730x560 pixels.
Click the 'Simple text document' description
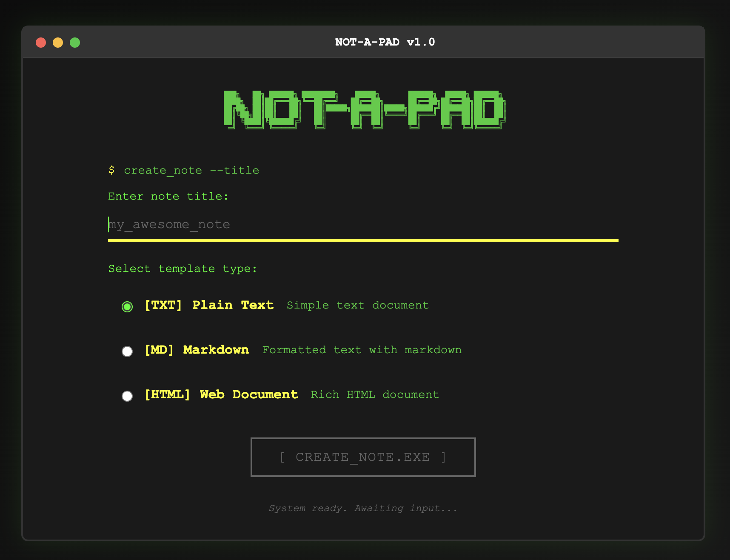click(x=358, y=305)
